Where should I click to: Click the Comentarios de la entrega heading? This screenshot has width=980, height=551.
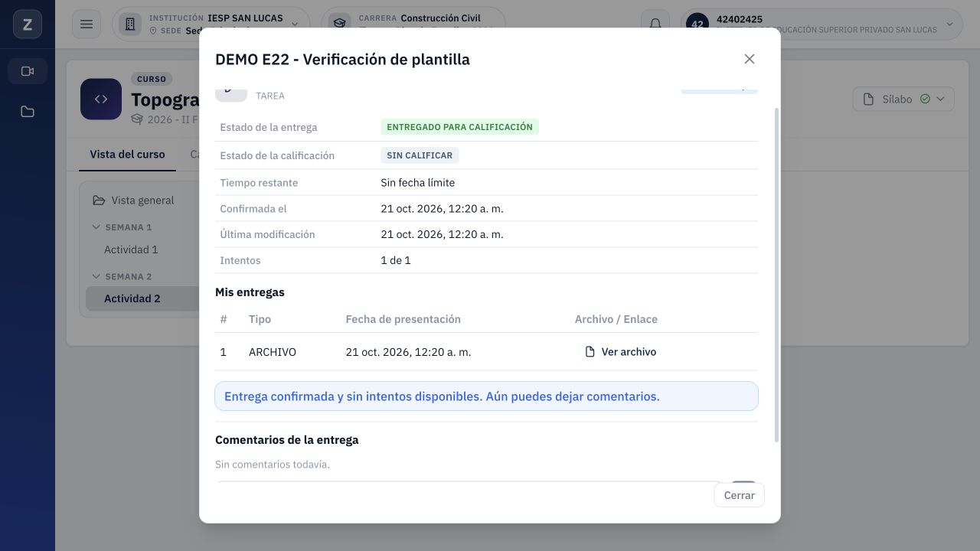(287, 440)
